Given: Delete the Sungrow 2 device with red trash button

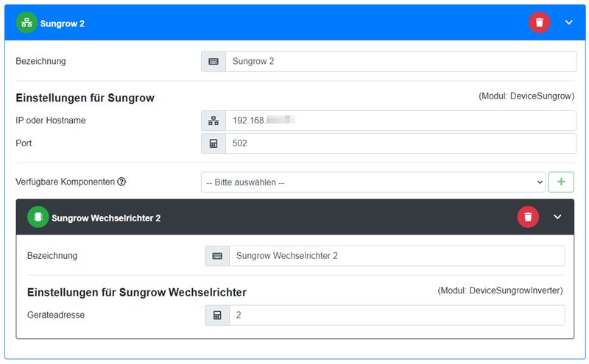Looking at the screenshot, I should (540, 23).
